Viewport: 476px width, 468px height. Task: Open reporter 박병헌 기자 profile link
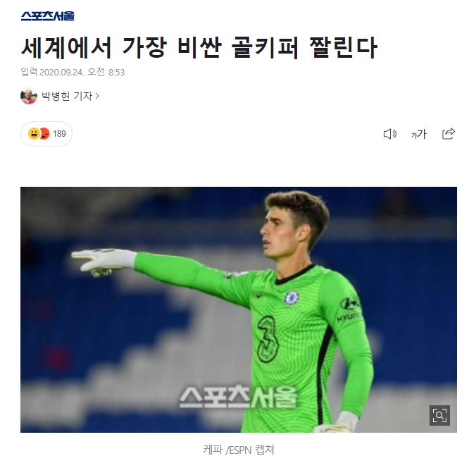[x=67, y=96]
